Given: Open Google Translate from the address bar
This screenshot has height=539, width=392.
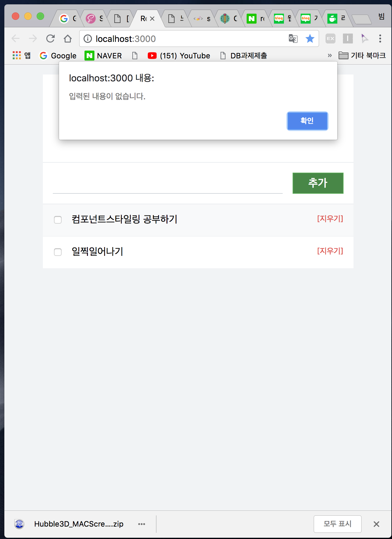Looking at the screenshot, I should point(292,38).
